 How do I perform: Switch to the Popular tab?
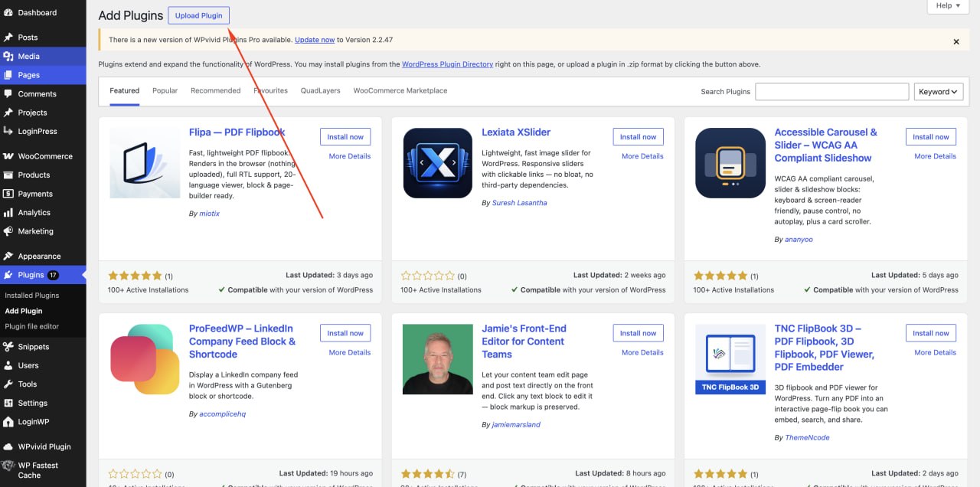(165, 90)
